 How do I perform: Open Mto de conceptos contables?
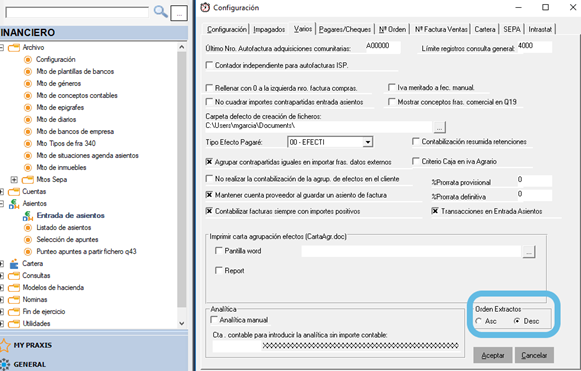[77, 95]
